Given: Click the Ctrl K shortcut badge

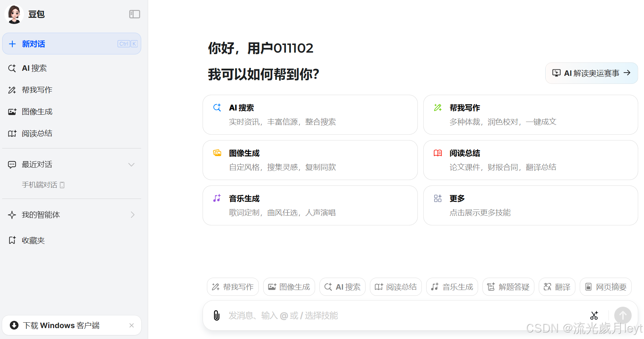Looking at the screenshot, I should [x=127, y=44].
